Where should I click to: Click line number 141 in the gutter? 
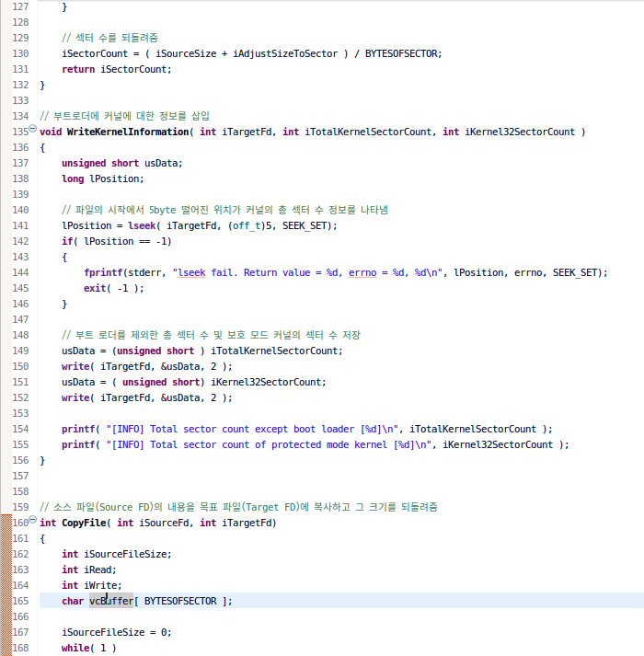click(x=20, y=226)
